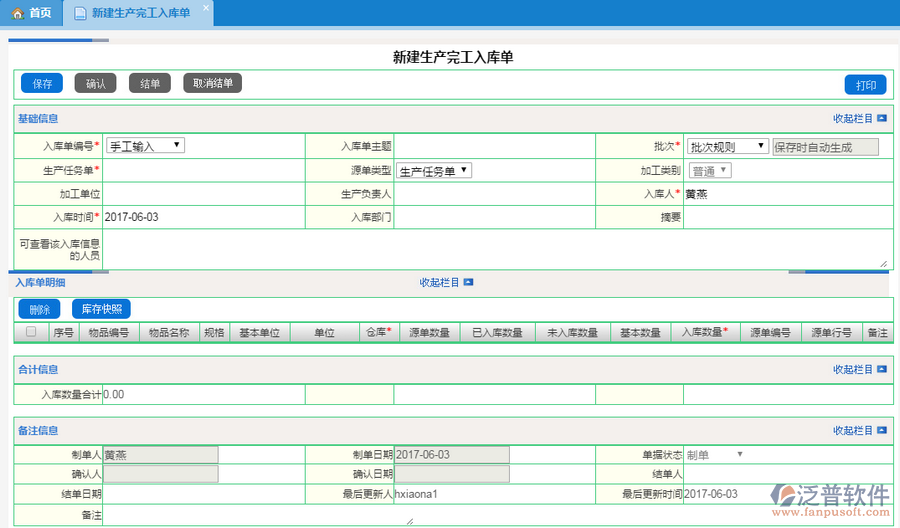Click the document icon on the 新建生产完工入库单 tab
The width and height of the screenshot is (900, 528).
click(x=80, y=13)
